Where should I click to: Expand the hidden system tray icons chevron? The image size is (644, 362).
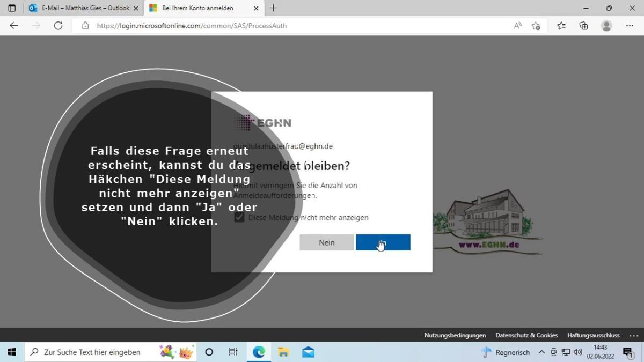point(541,352)
